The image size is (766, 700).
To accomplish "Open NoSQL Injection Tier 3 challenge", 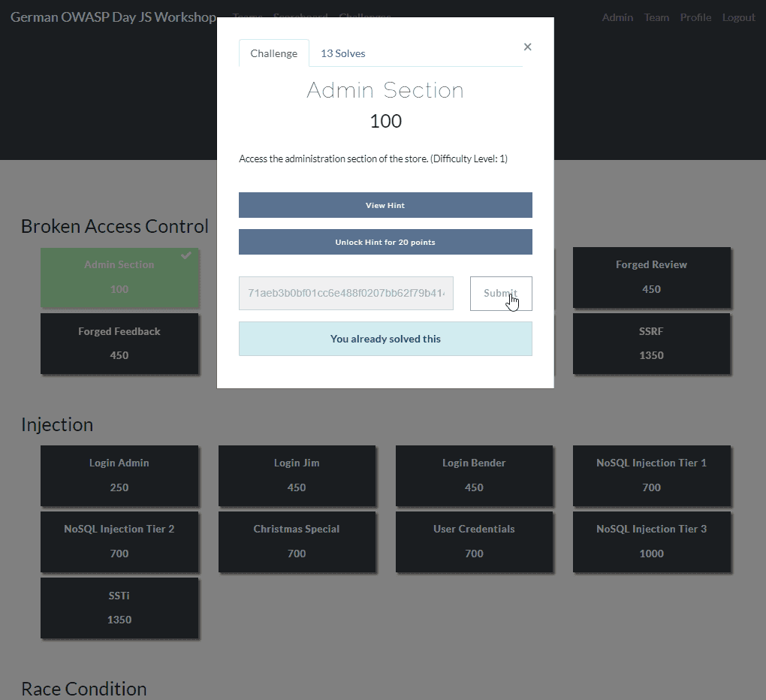I will point(651,542).
